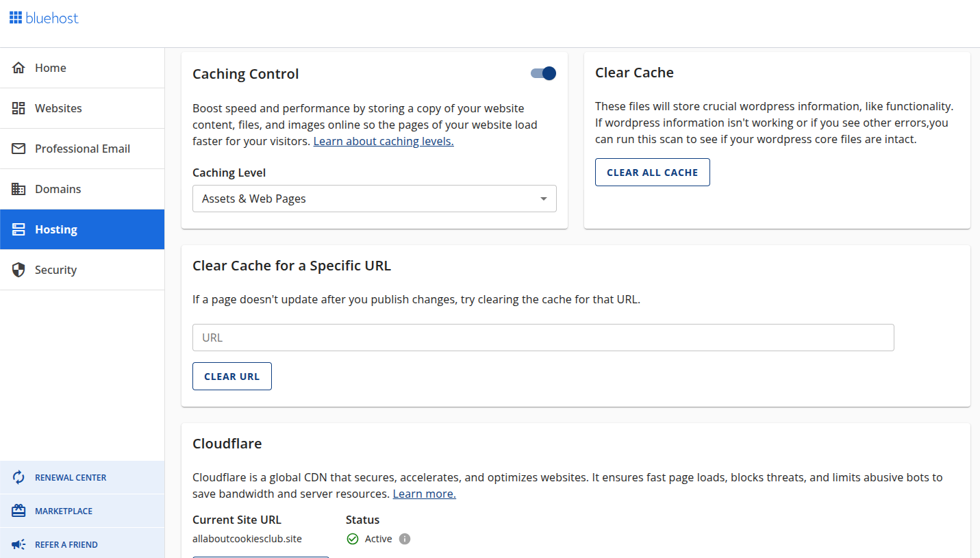Screen dimensions: 980x558
Task: Click the Hosting server icon
Action: click(18, 229)
